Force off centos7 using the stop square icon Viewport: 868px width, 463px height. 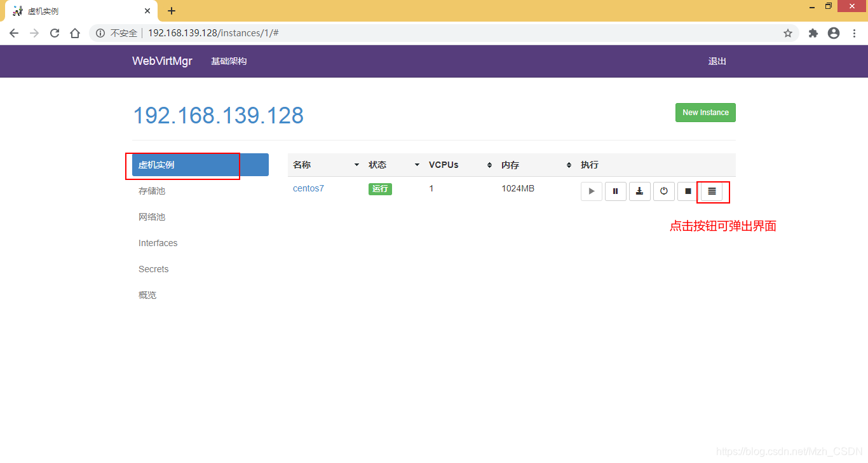(x=688, y=191)
